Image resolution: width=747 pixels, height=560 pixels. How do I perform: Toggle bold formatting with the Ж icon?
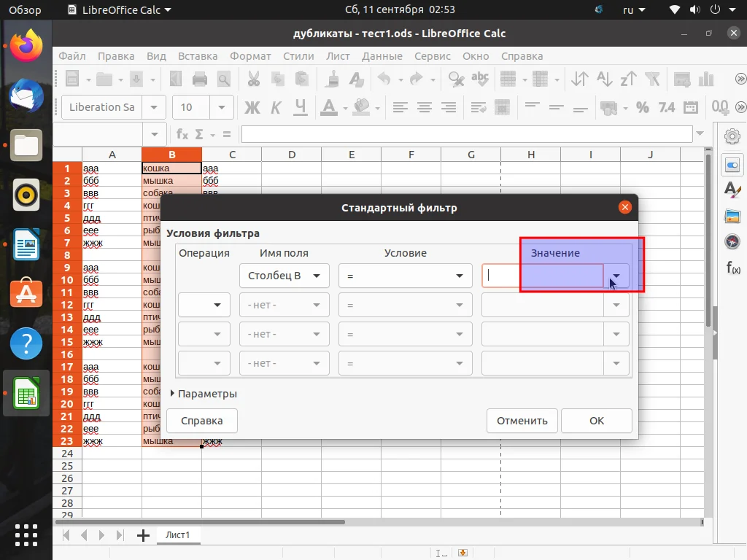(x=252, y=107)
